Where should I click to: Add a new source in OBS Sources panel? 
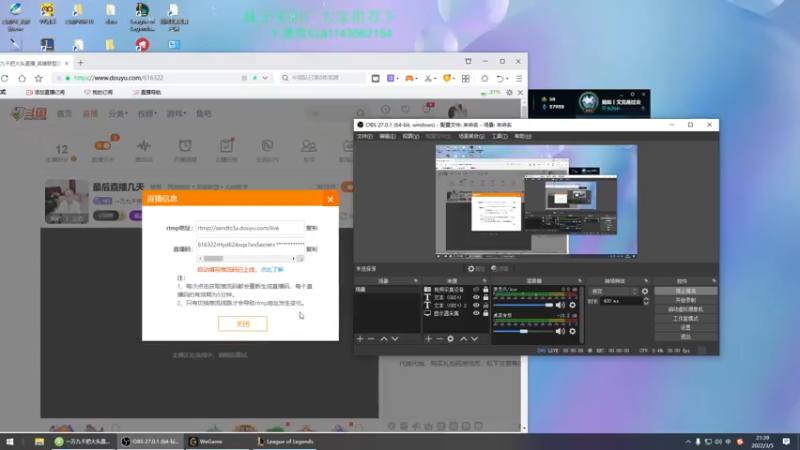point(429,339)
